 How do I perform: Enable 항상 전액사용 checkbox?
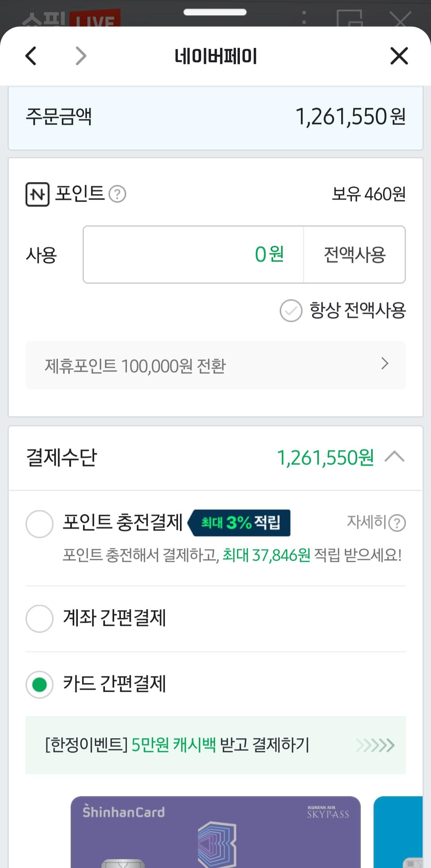(291, 311)
